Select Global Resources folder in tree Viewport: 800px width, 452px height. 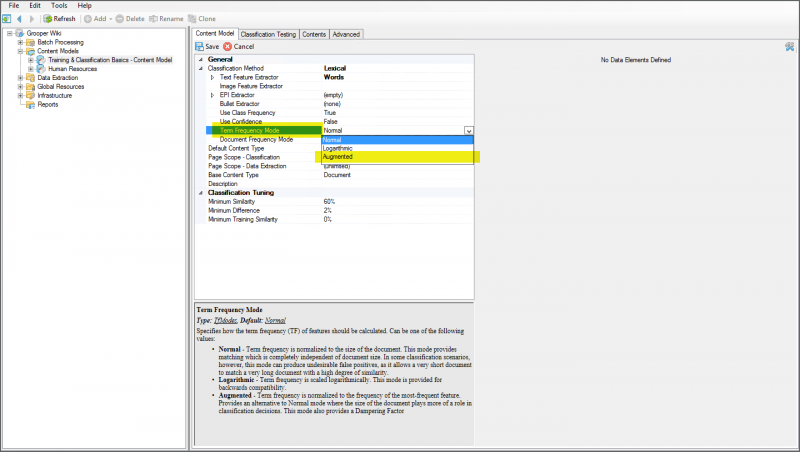pos(61,87)
